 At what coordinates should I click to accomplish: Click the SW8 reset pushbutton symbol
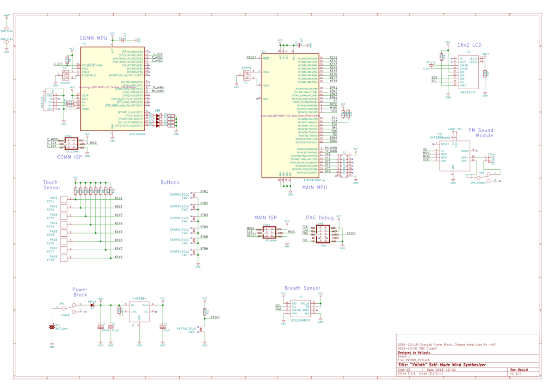202,330
